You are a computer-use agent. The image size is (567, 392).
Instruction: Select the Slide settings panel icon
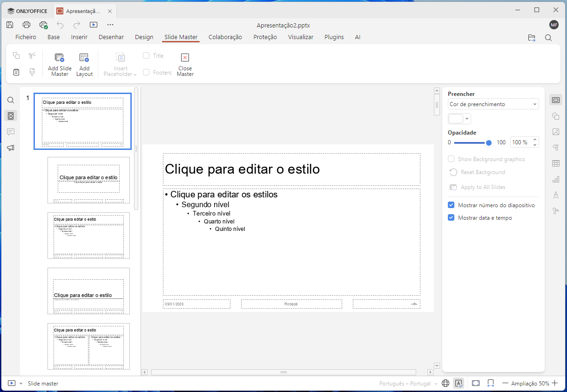tap(556, 100)
